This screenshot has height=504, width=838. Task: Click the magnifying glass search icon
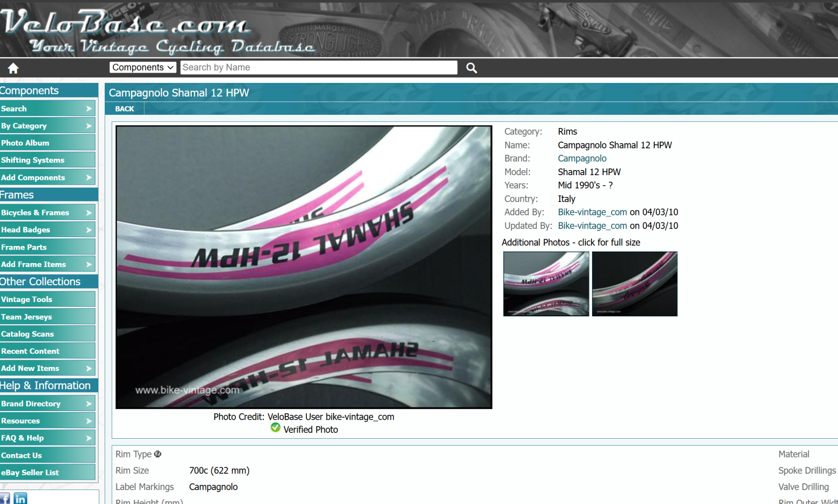tap(471, 68)
